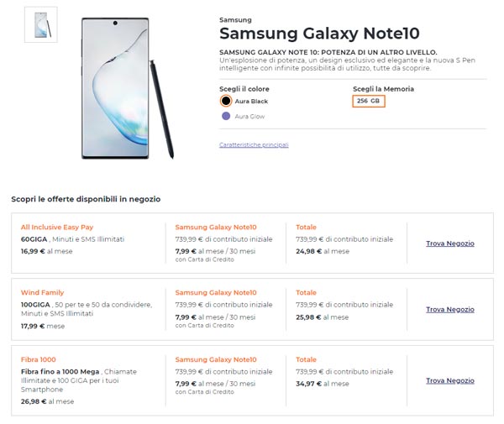Click the Totale heading in Fibra 1000 row
This screenshot has height=424, width=504.
(306, 359)
